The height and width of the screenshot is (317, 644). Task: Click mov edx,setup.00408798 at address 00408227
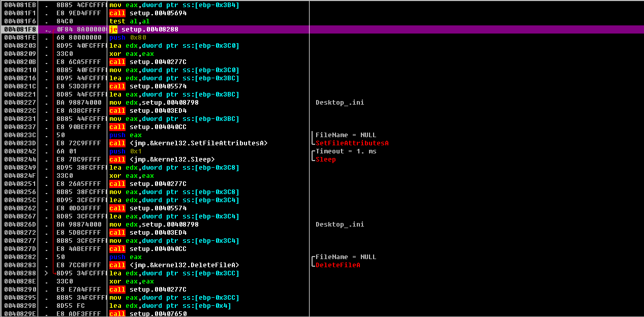154,103
